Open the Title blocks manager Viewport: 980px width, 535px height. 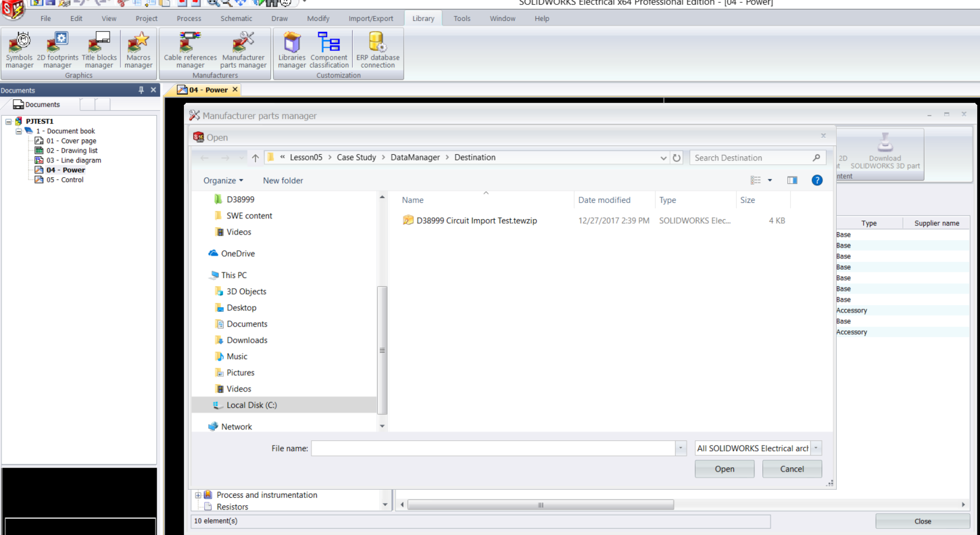(99, 50)
